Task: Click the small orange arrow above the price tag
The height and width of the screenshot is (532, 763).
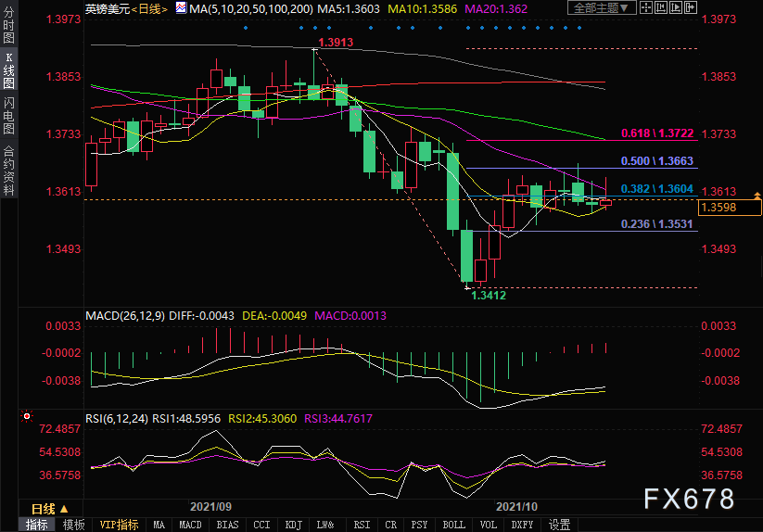Action: coord(757,196)
